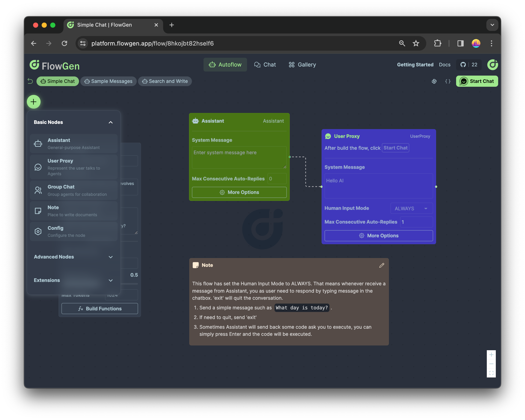Open the FlowGen profile avatar at top right
Image resolution: width=525 pixels, height=420 pixels.
coord(492,65)
